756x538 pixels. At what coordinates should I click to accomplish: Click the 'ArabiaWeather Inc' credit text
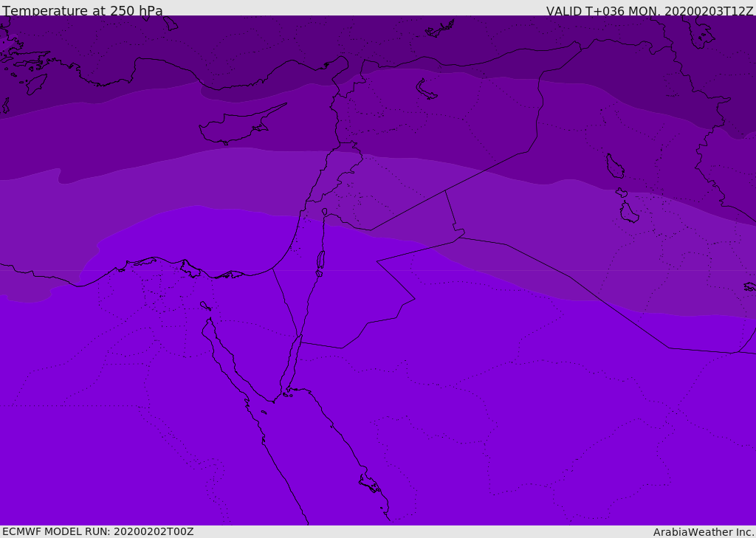click(x=704, y=532)
